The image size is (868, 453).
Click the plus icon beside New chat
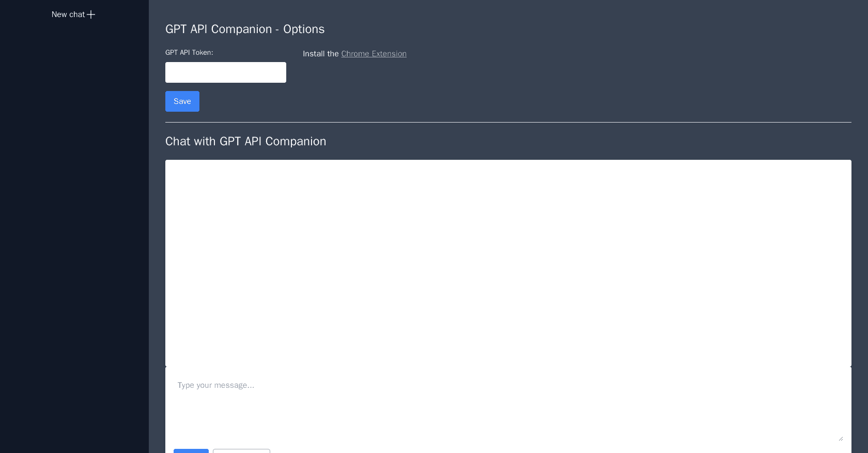tap(91, 14)
